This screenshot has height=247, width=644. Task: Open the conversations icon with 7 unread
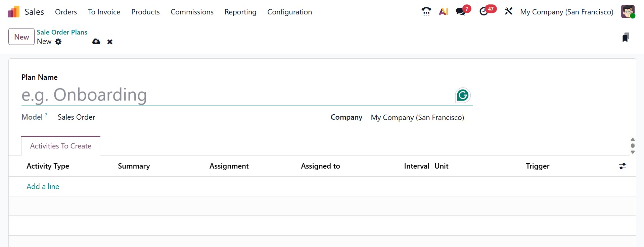(x=461, y=12)
